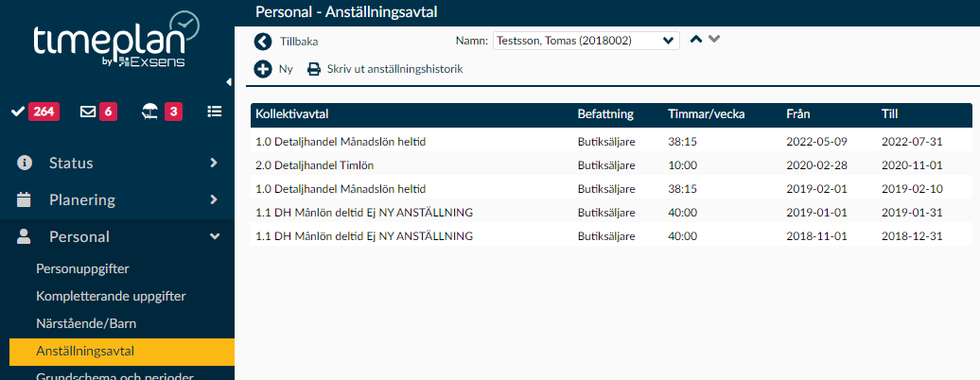The height and width of the screenshot is (380, 980).
Task: Expand the Status menu section
Action: pyautogui.click(x=117, y=163)
